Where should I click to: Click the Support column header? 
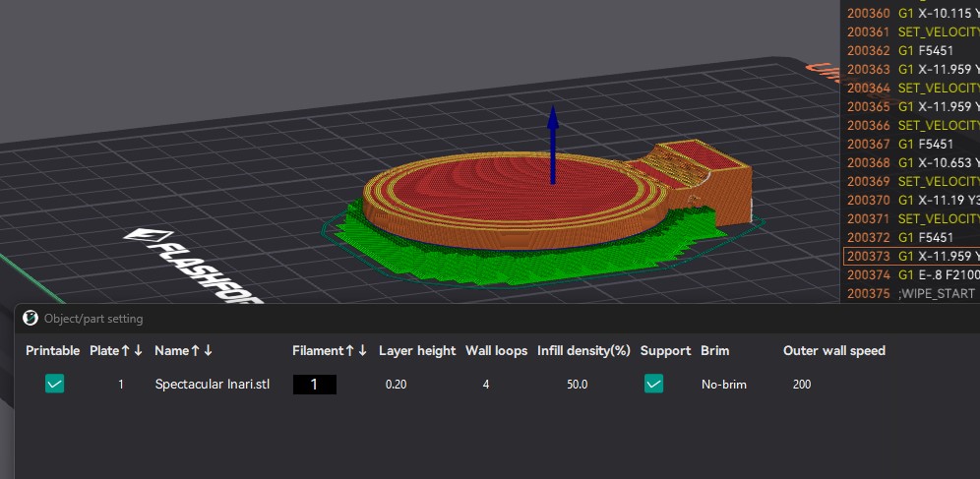665,351
